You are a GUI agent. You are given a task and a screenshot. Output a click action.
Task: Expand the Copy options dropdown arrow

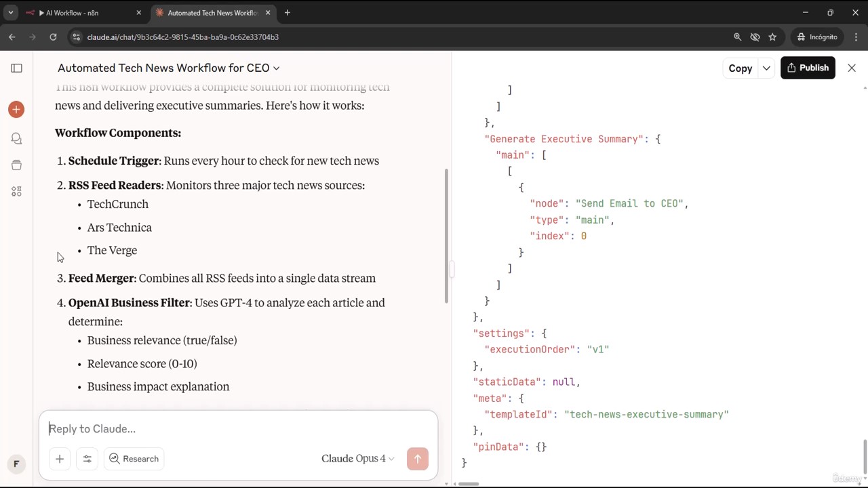click(766, 68)
